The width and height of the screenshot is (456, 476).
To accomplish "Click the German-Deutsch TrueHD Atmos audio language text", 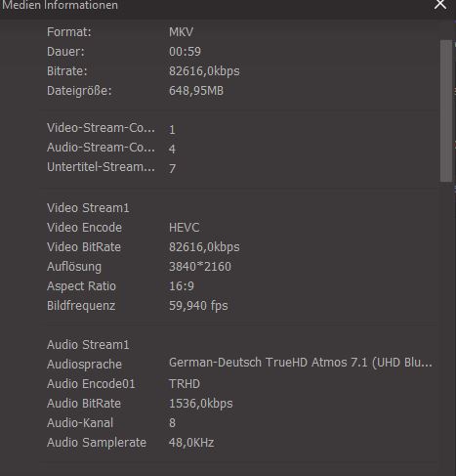I will [x=301, y=363].
